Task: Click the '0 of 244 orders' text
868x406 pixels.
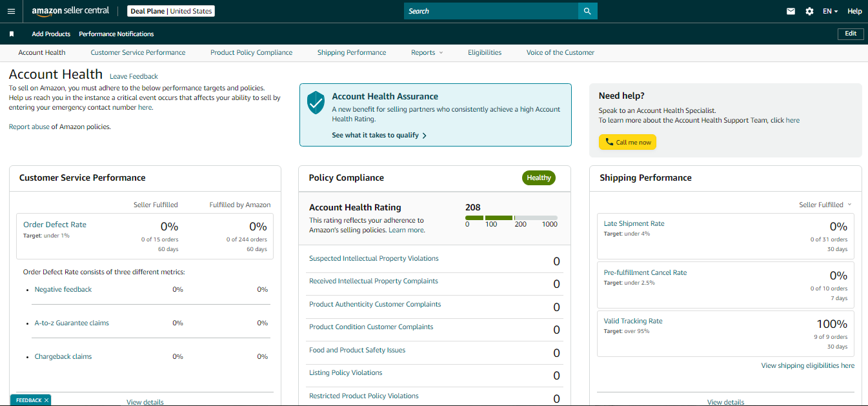Action: [247, 239]
